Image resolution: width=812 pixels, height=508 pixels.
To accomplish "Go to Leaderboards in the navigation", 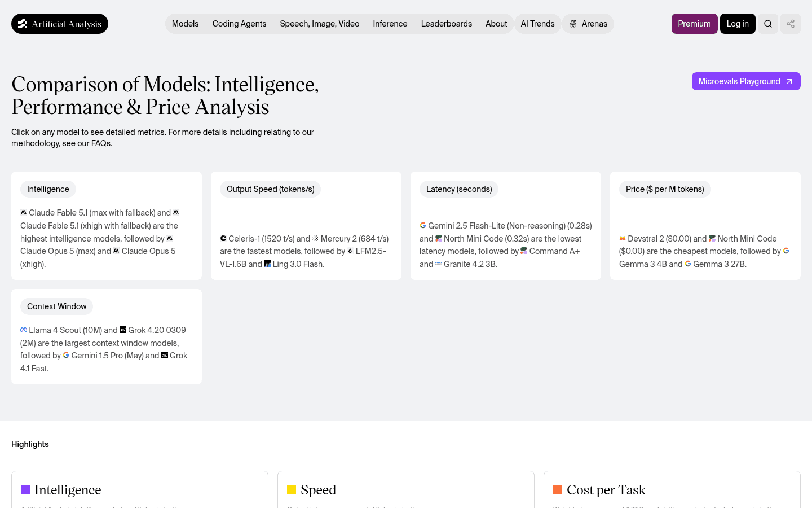I will (447, 24).
